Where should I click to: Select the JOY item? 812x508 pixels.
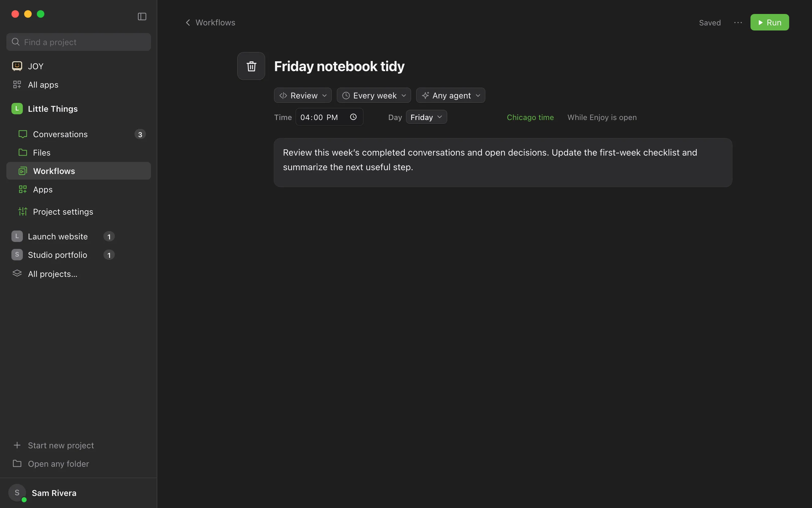[x=79, y=66]
